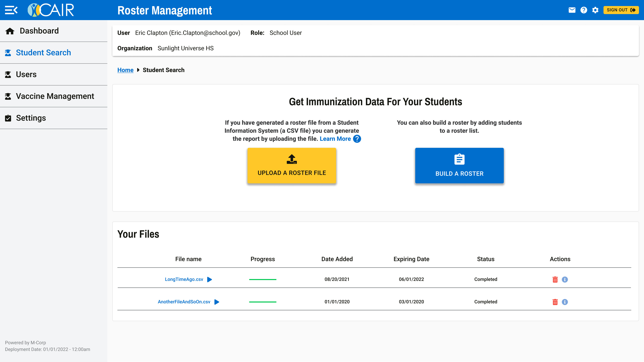Click Build a Roster button
Screen dimensions: 644x362
click(x=459, y=166)
